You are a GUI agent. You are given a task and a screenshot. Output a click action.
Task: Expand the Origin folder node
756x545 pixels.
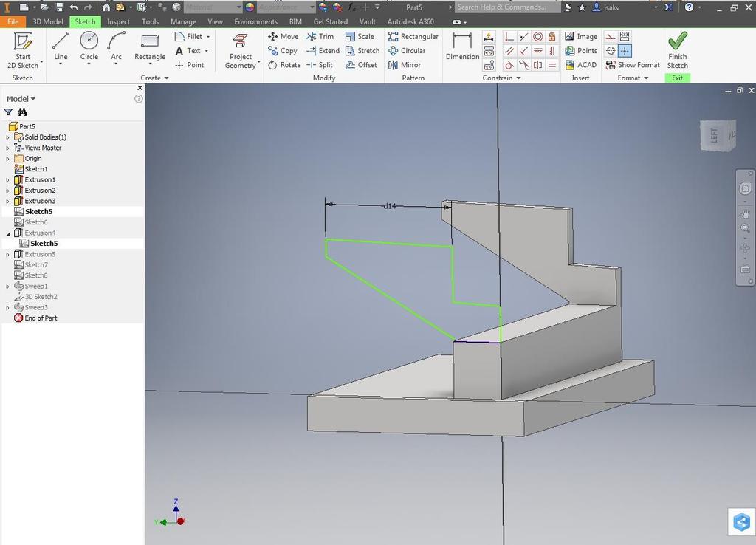click(7, 159)
